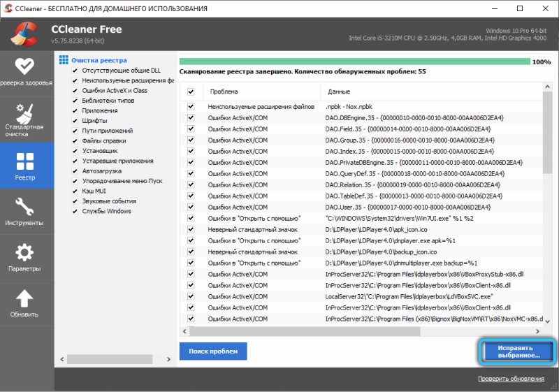Click the results vertical scrollbar thumb

point(548,133)
